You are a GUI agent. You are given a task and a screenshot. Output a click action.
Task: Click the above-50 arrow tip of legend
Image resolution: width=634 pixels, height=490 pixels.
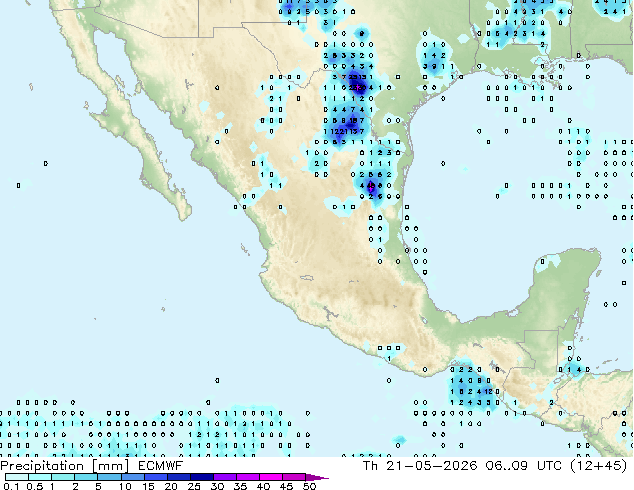point(317,477)
